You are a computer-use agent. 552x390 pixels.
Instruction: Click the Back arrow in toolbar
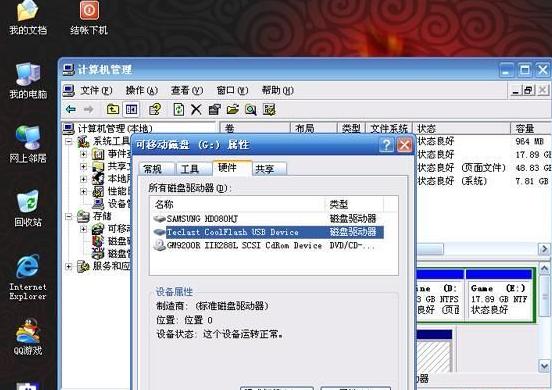coord(71,109)
